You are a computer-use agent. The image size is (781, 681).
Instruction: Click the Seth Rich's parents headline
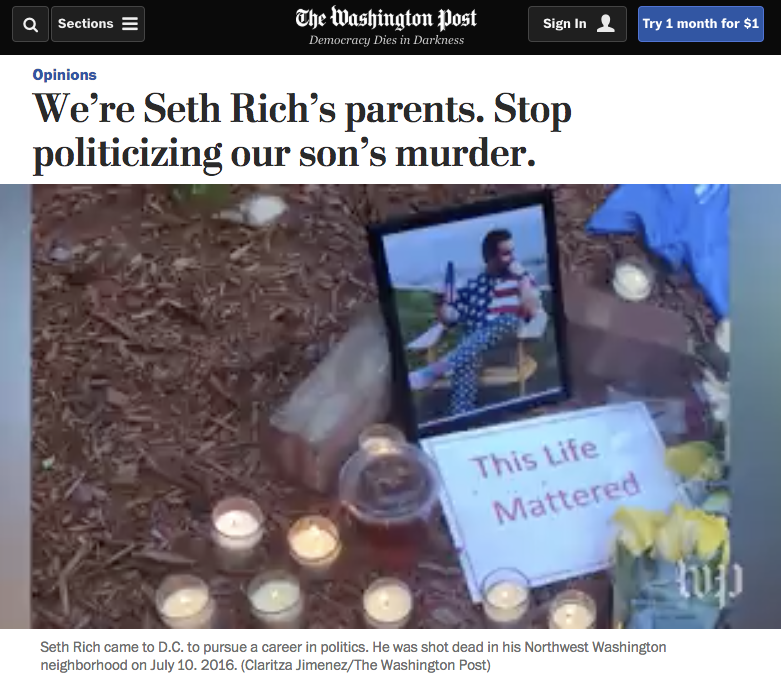pyautogui.click(x=302, y=131)
